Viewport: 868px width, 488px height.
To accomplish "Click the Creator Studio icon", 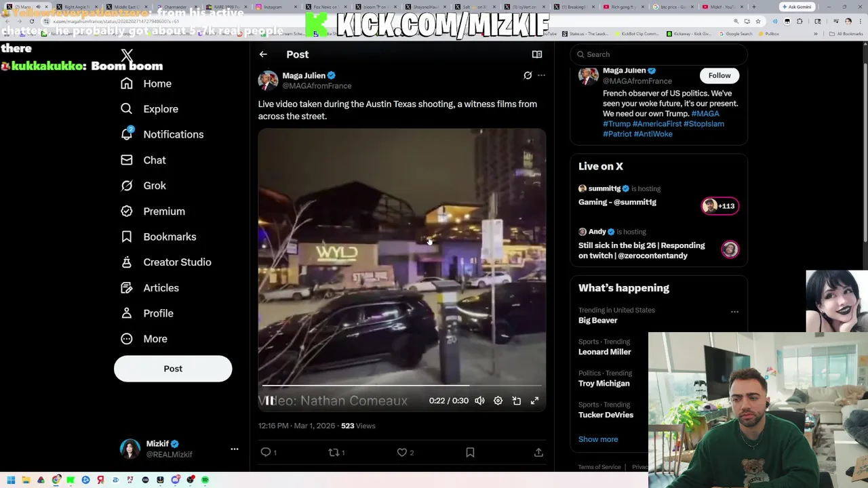I will tap(126, 262).
